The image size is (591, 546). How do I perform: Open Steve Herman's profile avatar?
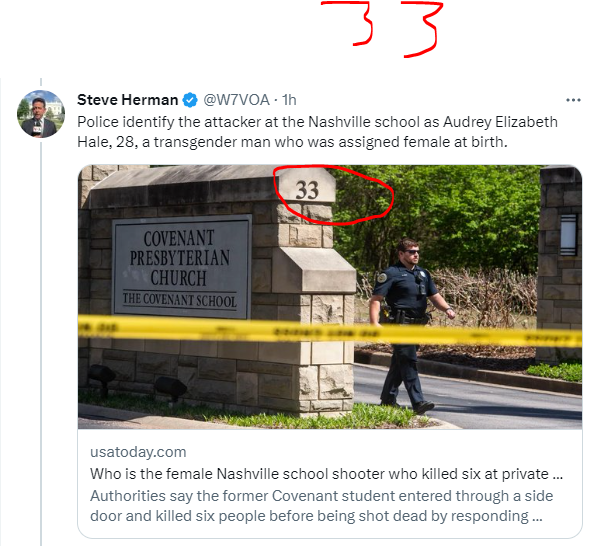(41, 114)
